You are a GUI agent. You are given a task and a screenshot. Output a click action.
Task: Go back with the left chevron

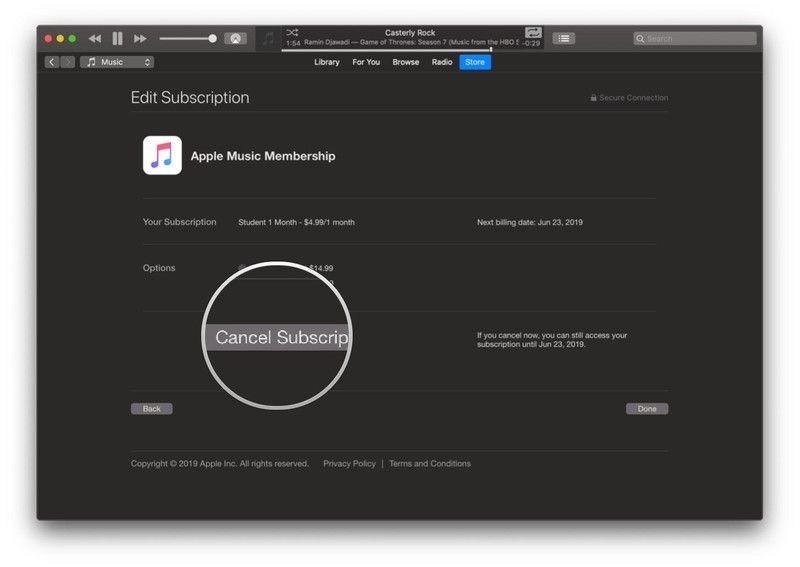click(x=52, y=62)
